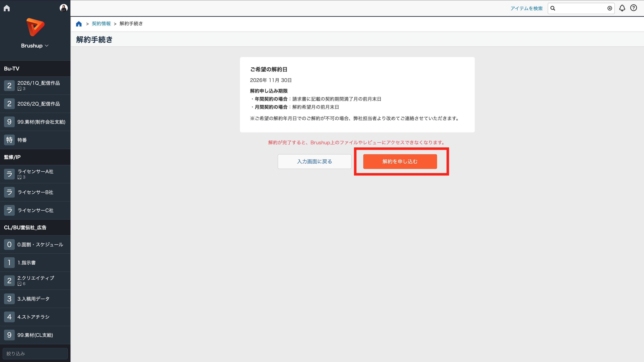Click the ラ icon for ライセンサーC社

coord(9,210)
